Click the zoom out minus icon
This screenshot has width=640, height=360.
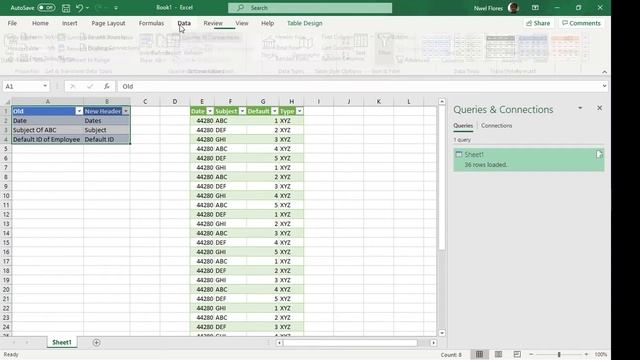pyautogui.click(x=531, y=354)
